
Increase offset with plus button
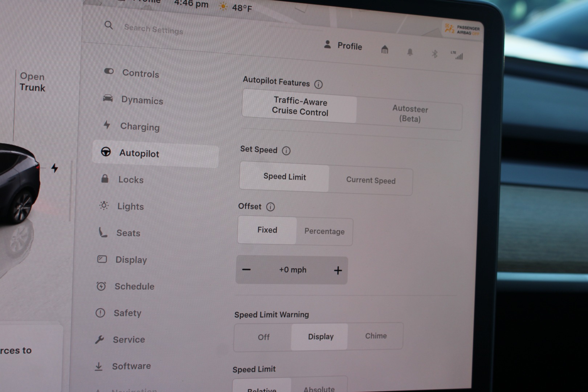338,270
